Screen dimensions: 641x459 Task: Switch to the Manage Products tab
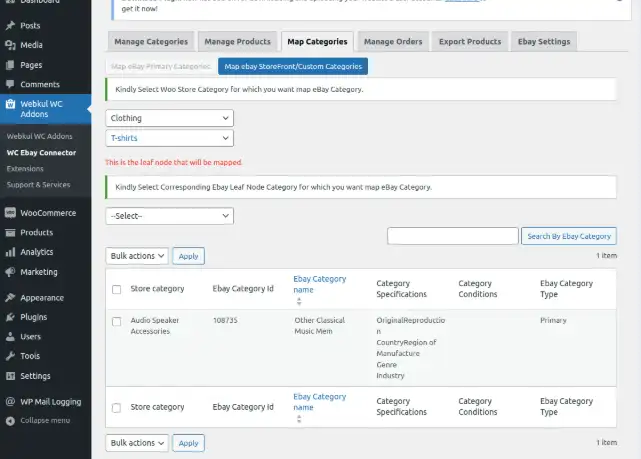coord(237,41)
